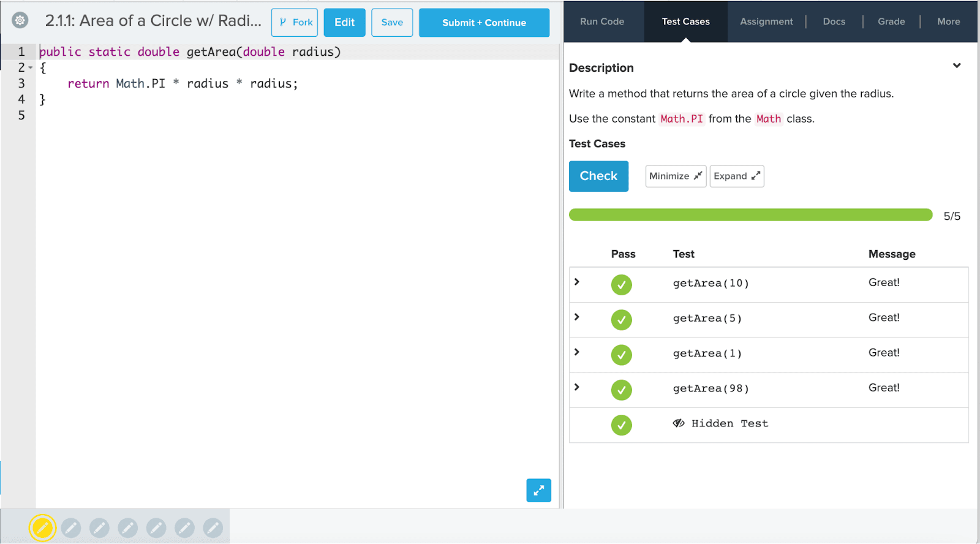Click the Check button
The image size is (980, 544).
(598, 176)
